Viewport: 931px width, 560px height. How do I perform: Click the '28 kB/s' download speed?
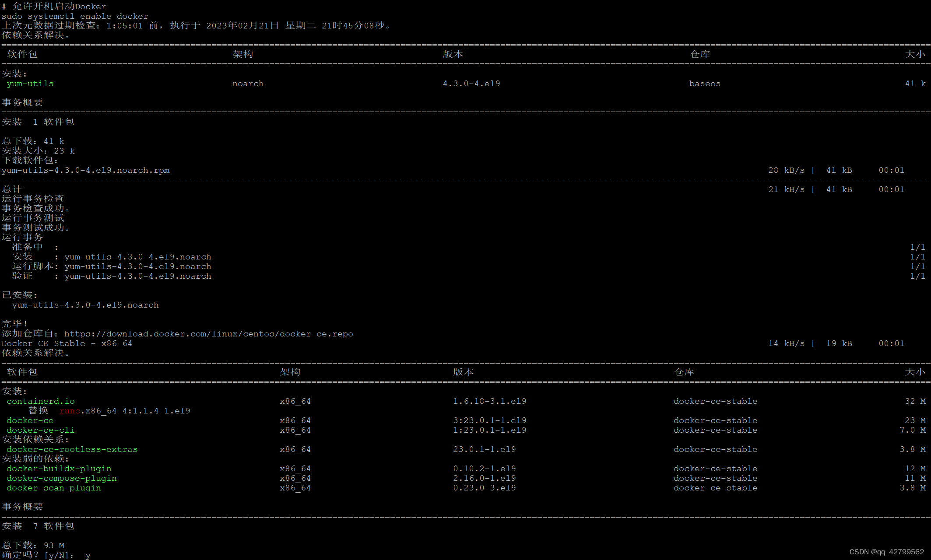[x=787, y=170]
